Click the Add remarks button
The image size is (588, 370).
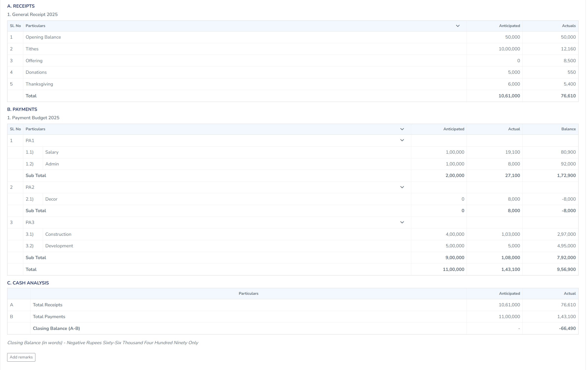click(21, 357)
